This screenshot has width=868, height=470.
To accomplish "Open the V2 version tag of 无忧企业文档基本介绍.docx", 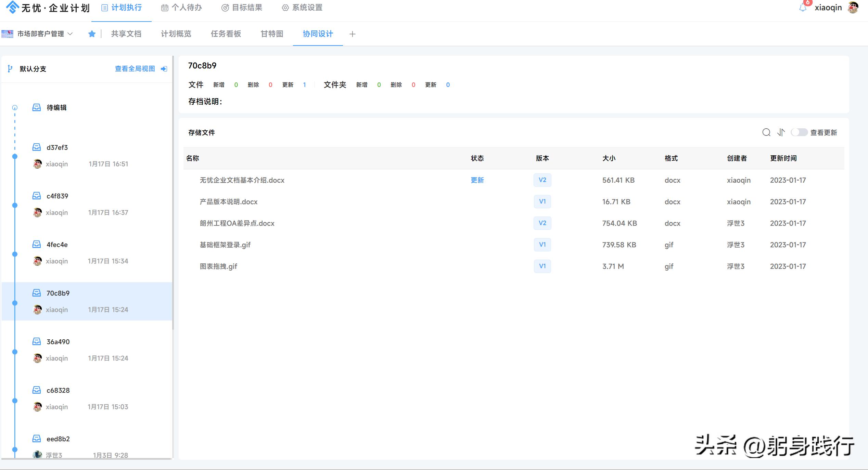I will tap(542, 180).
